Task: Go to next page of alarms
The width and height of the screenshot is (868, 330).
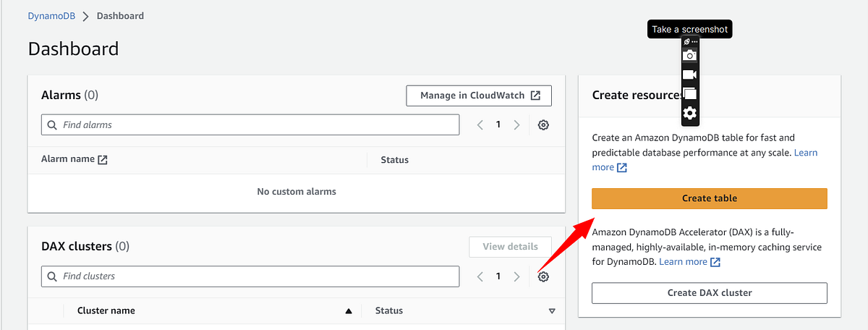Action: point(516,125)
